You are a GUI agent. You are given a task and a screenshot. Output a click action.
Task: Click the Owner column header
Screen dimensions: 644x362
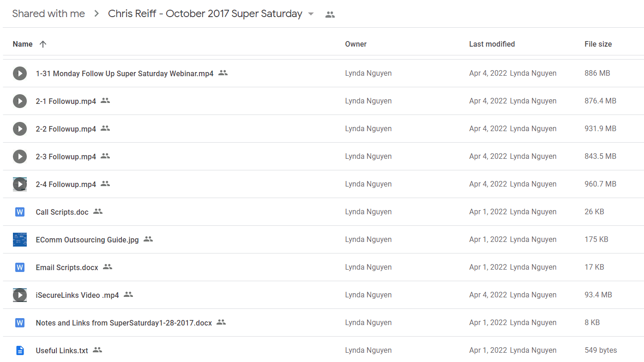click(356, 44)
